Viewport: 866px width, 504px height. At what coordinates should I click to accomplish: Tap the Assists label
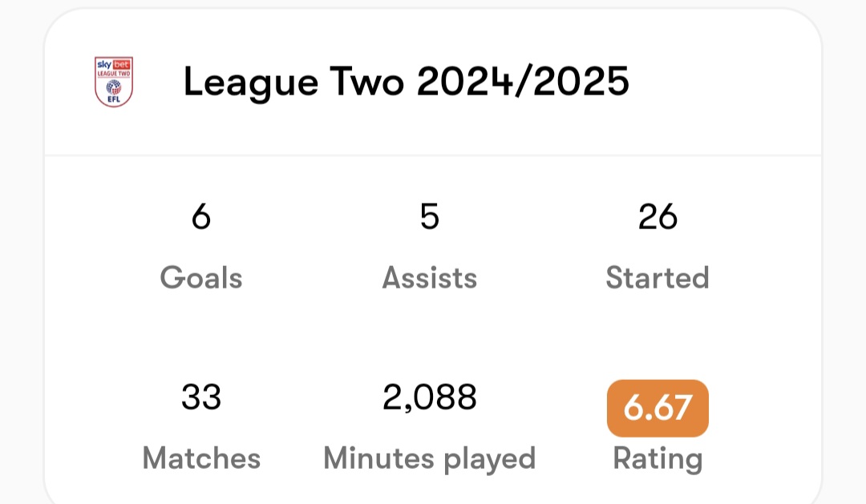pyautogui.click(x=430, y=277)
